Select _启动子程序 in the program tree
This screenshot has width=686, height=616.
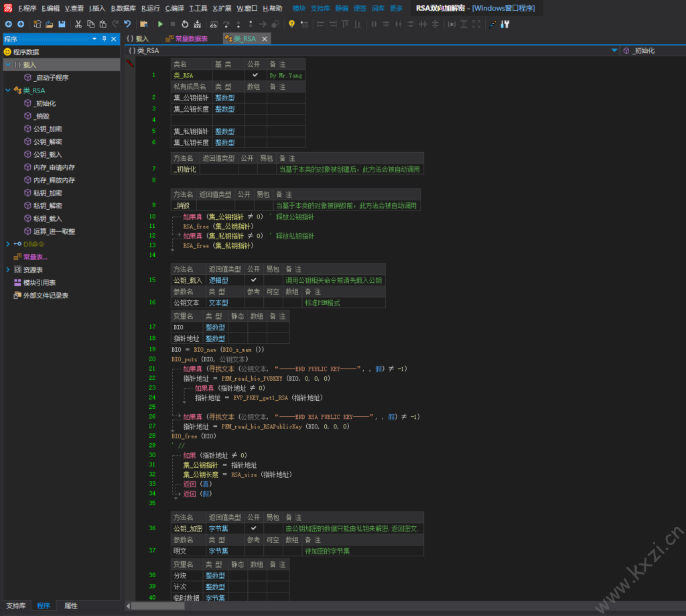coord(51,78)
